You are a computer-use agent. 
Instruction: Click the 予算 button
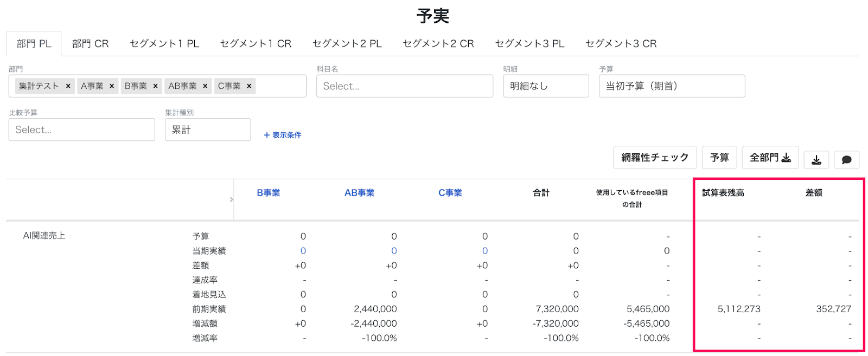tap(719, 158)
